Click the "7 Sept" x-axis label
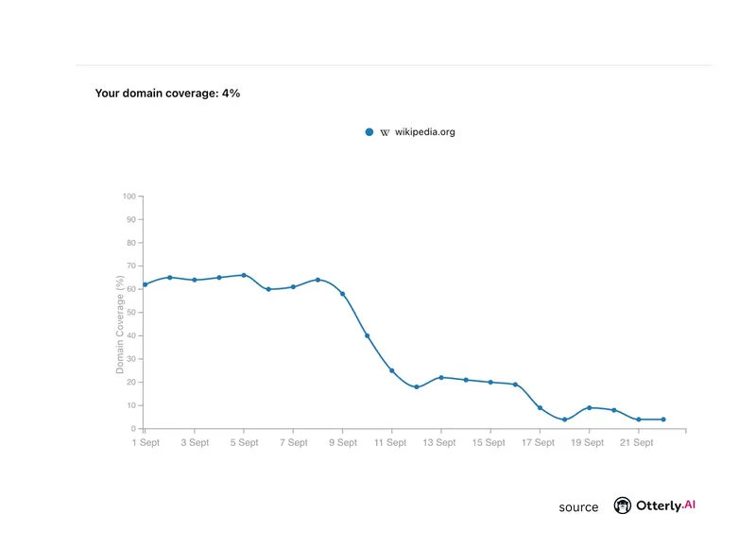Viewport: 756px width, 548px height. 293,442
